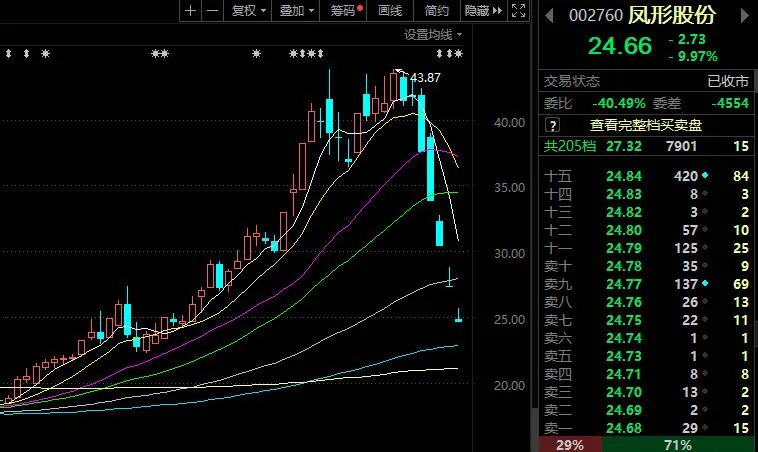
Task: Zoom in chart with plus button
Action: [190, 11]
